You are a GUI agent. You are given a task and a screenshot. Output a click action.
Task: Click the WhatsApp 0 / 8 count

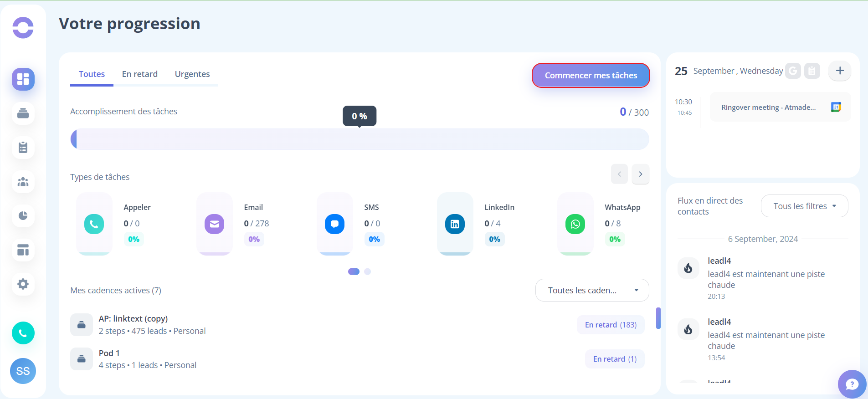point(613,223)
